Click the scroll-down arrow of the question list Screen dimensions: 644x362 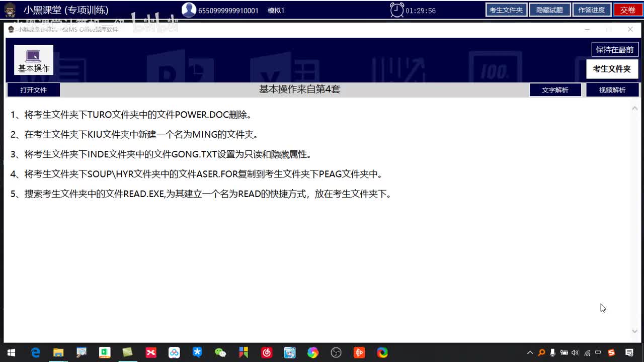pos(634,331)
